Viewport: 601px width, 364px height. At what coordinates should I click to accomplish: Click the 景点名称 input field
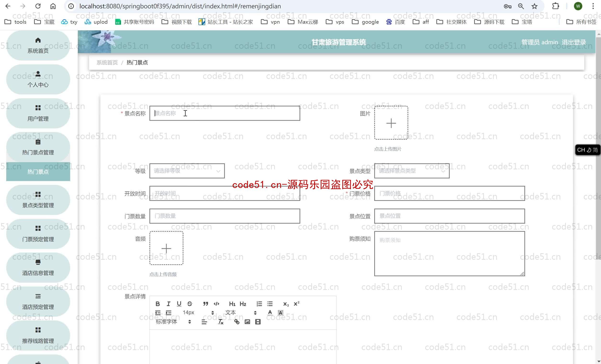click(225, 113)
